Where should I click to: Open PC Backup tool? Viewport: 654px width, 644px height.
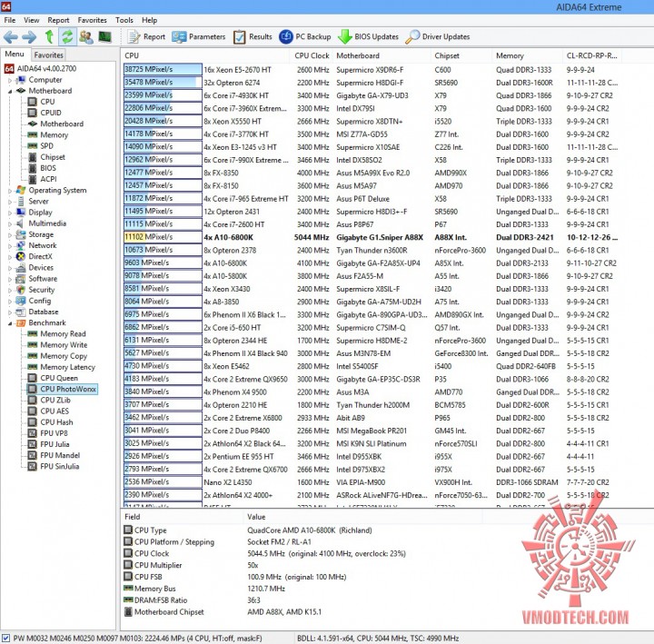(305, 37)
